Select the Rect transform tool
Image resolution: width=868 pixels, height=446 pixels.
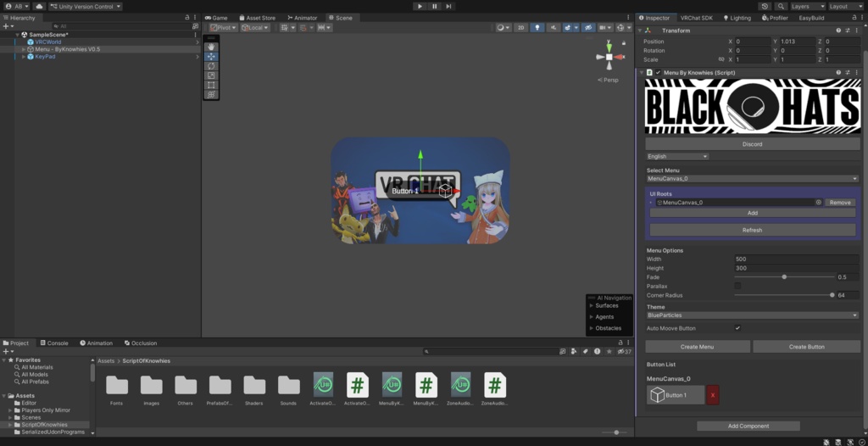click(211, 85)
